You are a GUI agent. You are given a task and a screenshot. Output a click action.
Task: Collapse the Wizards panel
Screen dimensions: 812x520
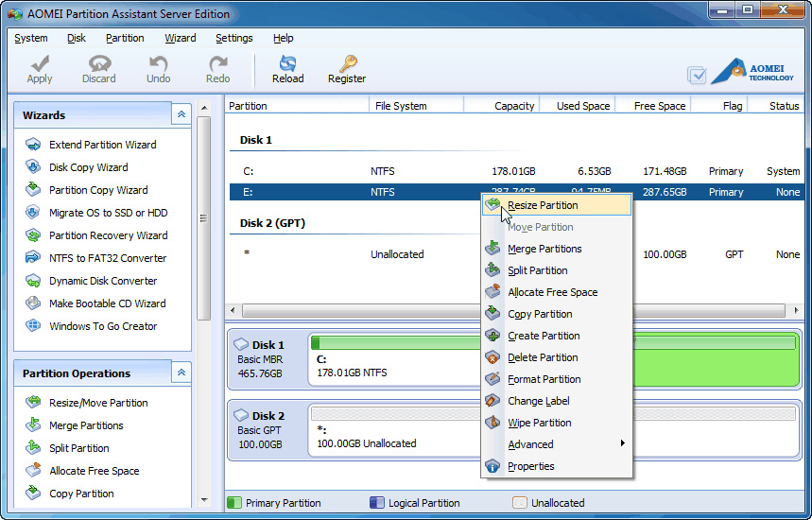pos(181,114)
